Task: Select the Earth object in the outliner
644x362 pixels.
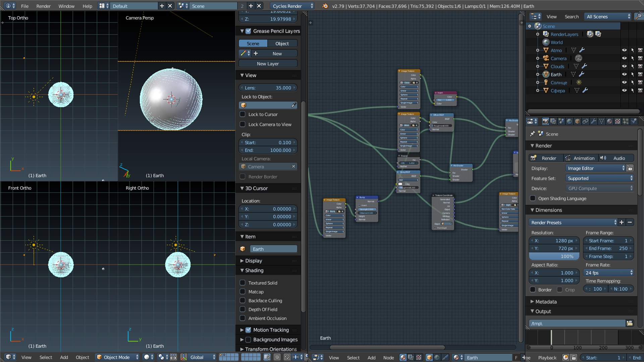Action: point(556,74)
